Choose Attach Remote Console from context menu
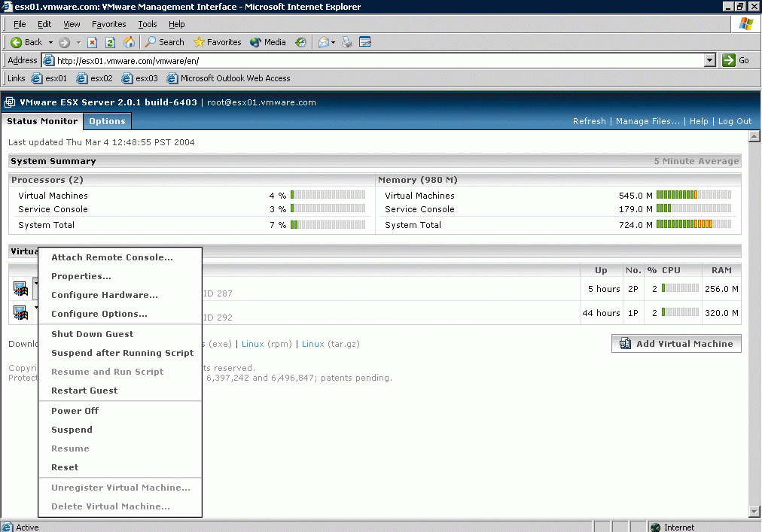The image size is (762, 532). 111,257
